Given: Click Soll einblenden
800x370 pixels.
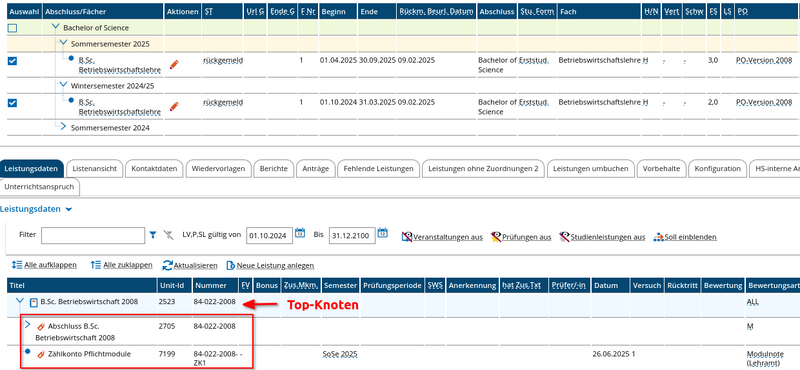Looking at the screenshot, I should tap(685, 237).
